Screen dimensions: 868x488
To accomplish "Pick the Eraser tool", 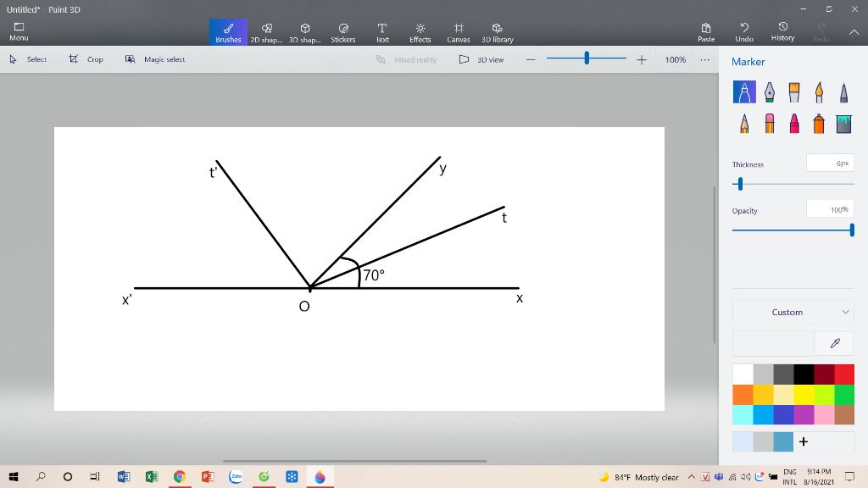I will pos(769,124).
